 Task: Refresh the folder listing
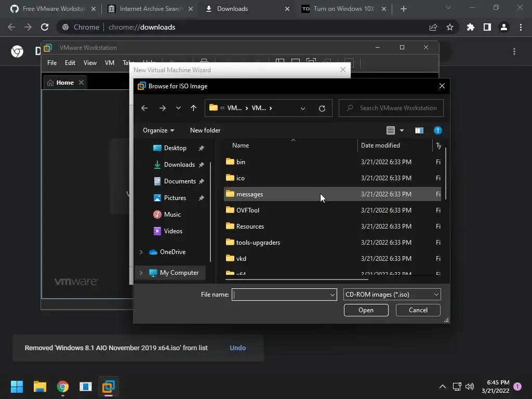[322, 108]
